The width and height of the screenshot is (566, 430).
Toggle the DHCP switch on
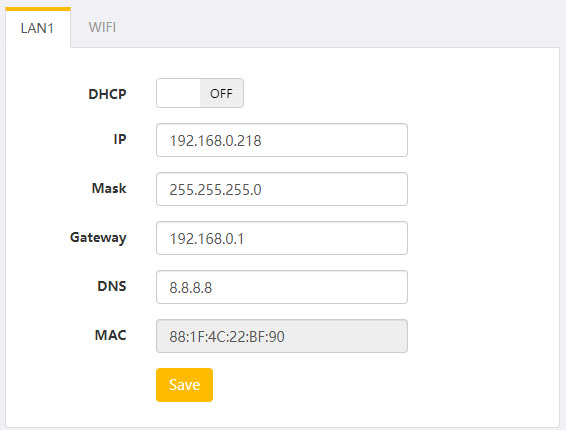200,93
